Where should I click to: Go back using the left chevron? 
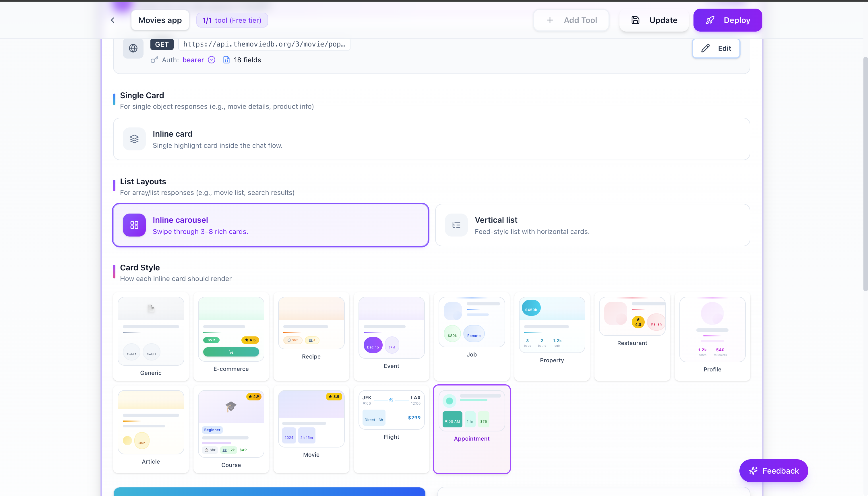click(x=113, y=20)
